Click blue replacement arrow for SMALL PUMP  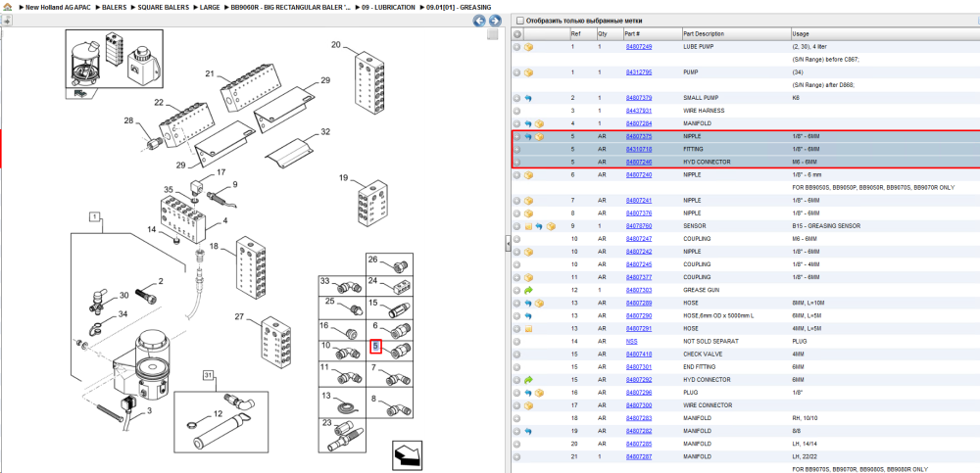pyautogui.click(x=528, y=98)
